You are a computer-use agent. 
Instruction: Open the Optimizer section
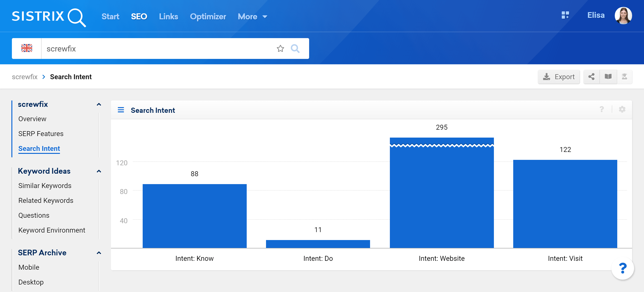[208, 17]
